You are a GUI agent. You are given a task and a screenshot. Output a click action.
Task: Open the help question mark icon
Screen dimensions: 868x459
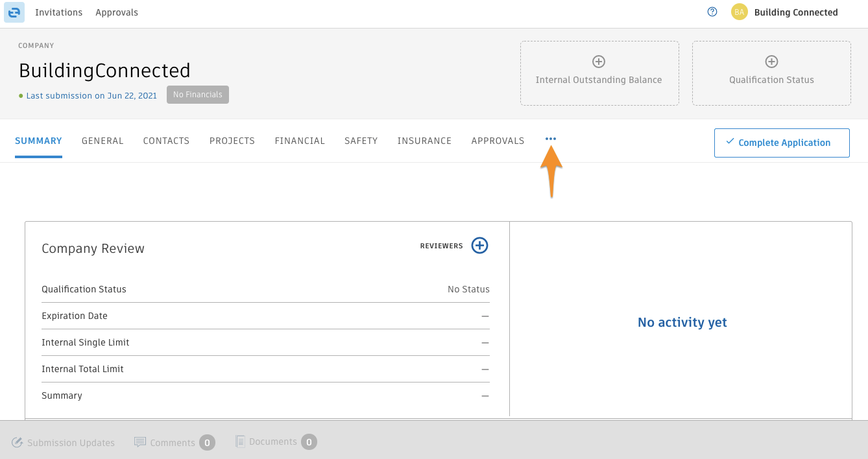[x=712, y=12]
